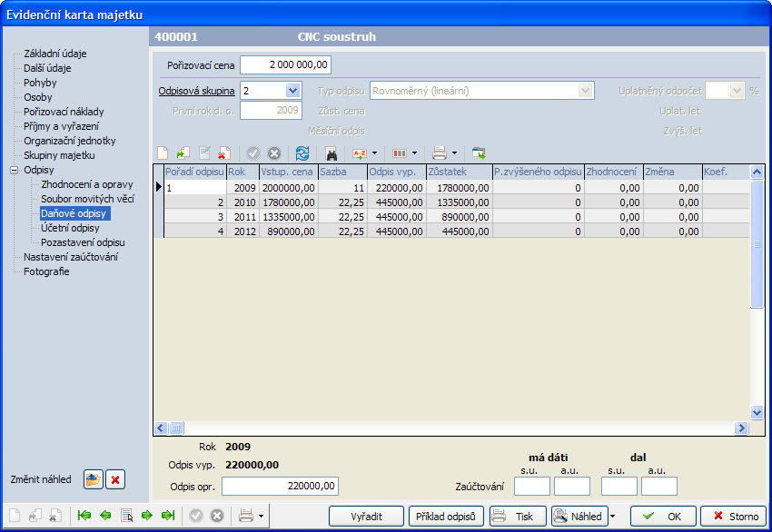Click the Zůstatek column header
Image resolution: width=772 pixels, height=532 pixels.
(460, 172)
